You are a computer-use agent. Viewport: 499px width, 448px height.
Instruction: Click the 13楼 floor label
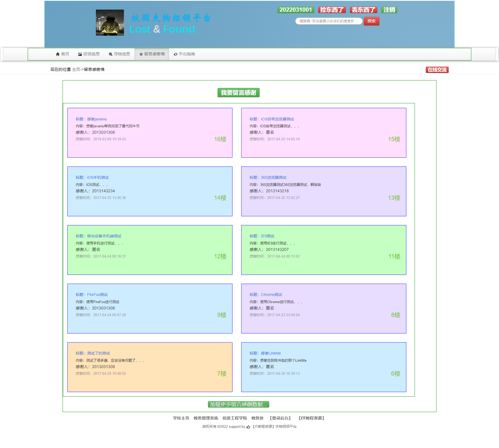394,198
